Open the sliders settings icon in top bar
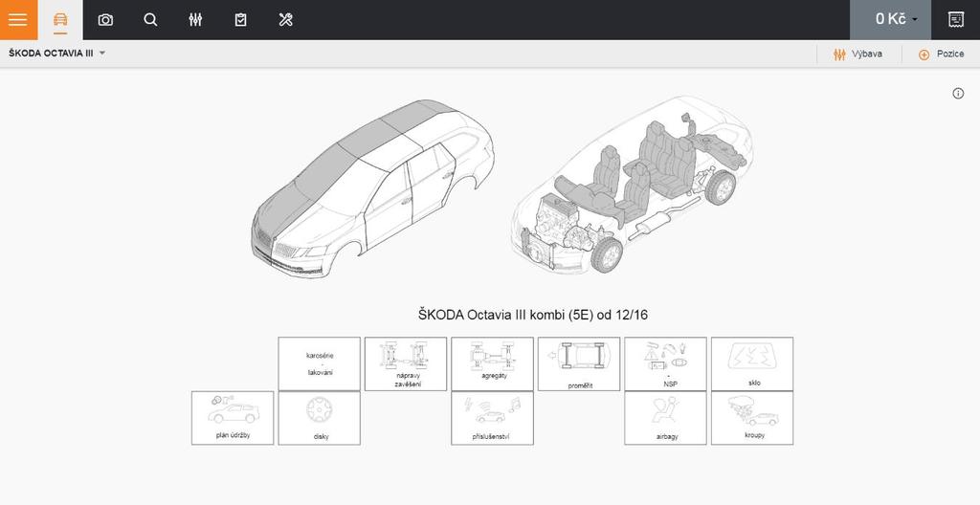Image resolution: width=980 pixels, height=505 pixels. tap(195, 19)
